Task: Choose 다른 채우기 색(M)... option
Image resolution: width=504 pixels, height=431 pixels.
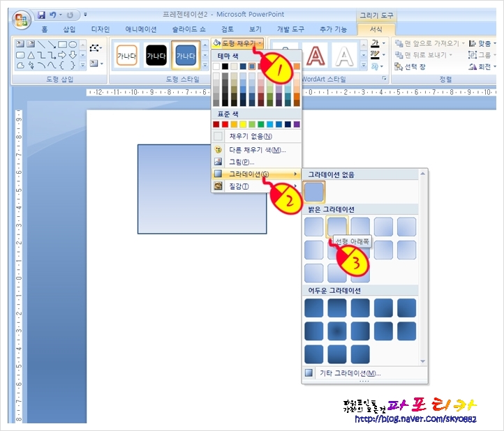Action: pos(256,150)
